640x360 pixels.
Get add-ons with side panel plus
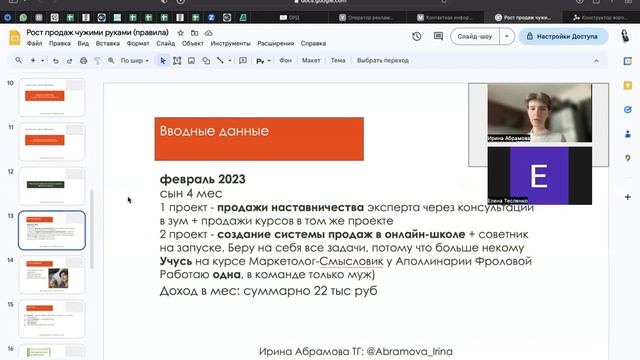click(628, 197)
